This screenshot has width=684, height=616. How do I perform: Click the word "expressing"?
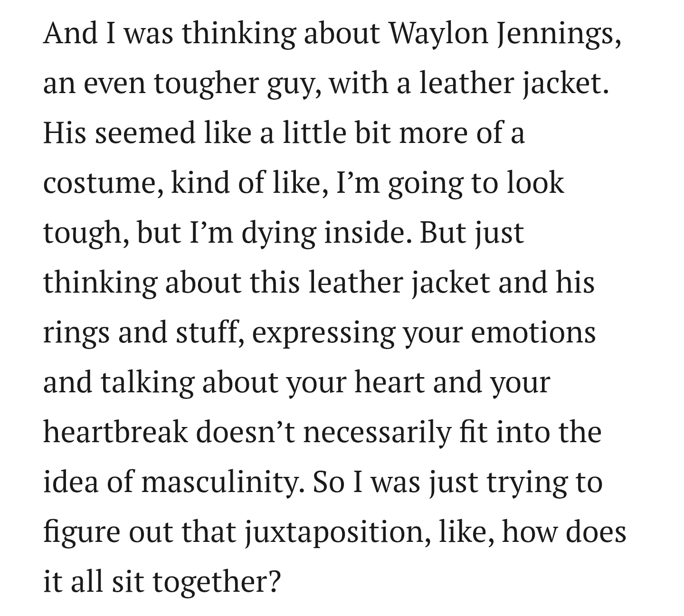[x=323, y=332]
